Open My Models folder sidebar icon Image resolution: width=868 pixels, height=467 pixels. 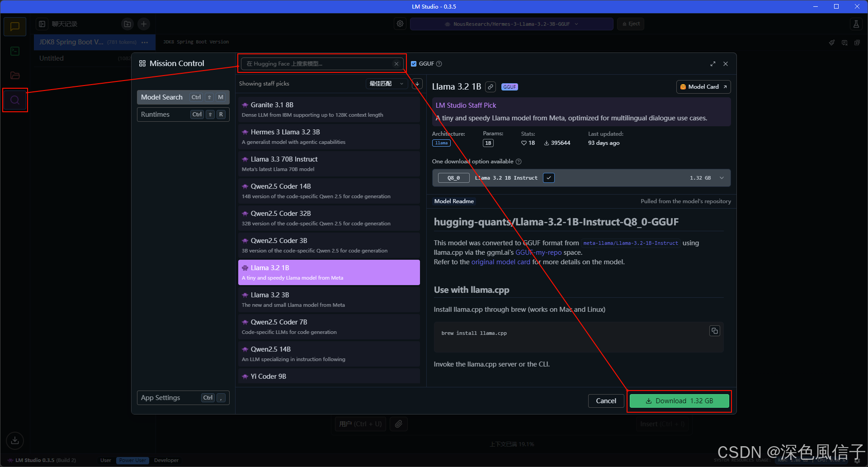(x=15, y=76)
